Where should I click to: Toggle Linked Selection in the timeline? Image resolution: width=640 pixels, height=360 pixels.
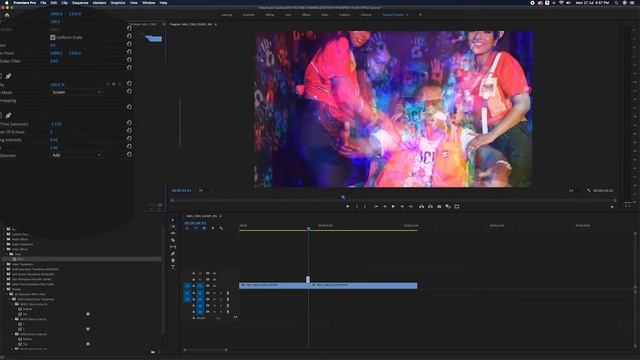[x=204, y=228]
